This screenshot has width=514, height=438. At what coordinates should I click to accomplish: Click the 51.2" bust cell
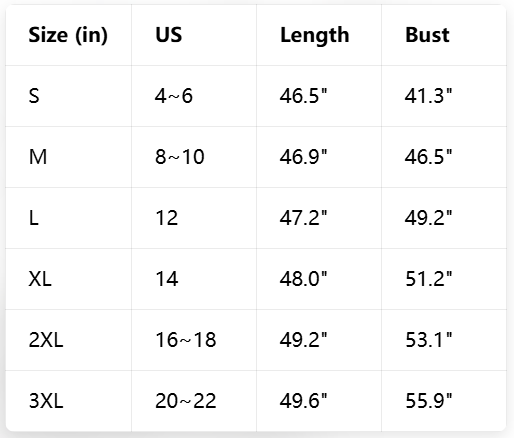click(429, 279)
